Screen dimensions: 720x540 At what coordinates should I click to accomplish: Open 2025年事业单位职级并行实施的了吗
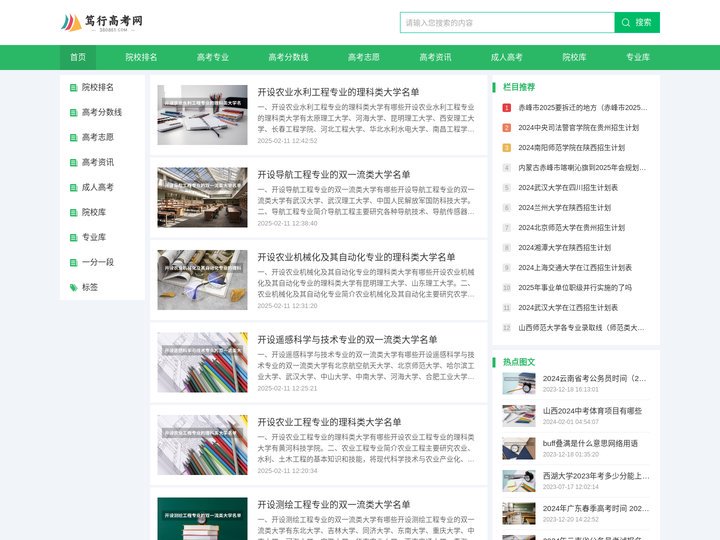[575, 287]
